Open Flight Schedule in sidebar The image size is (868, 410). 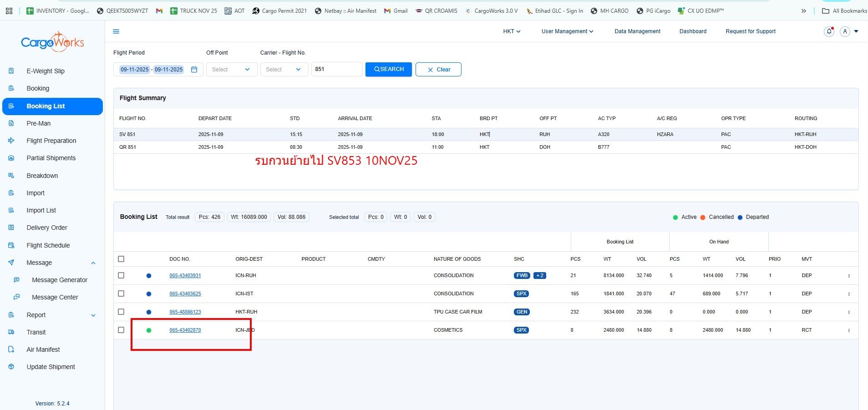tap(48, 245)
